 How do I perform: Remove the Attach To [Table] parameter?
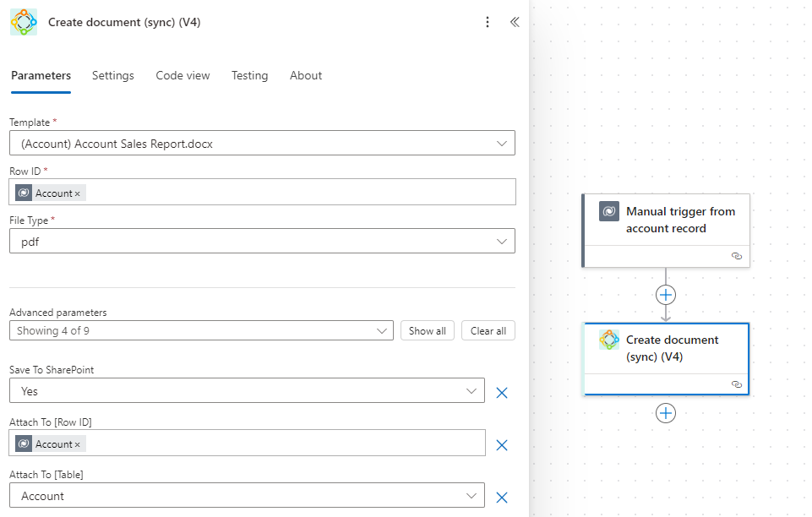(502, 498)
